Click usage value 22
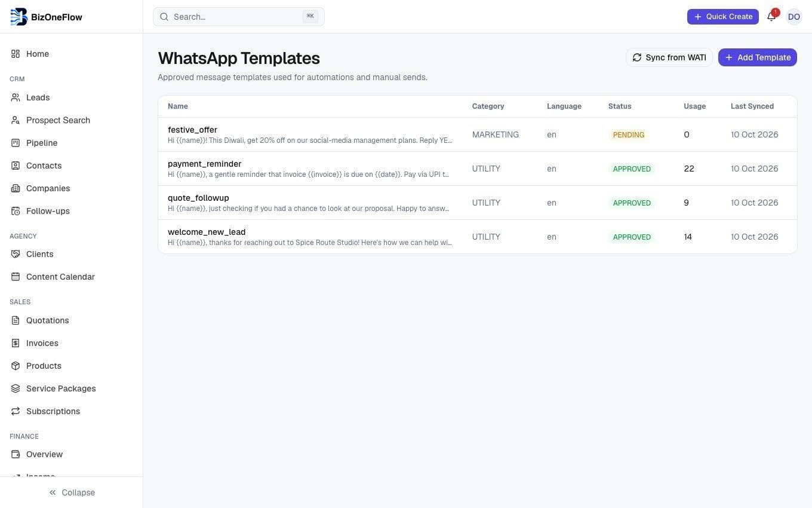Image resolution: width=812 pixels, height=508 pixels. click(689, 169)
